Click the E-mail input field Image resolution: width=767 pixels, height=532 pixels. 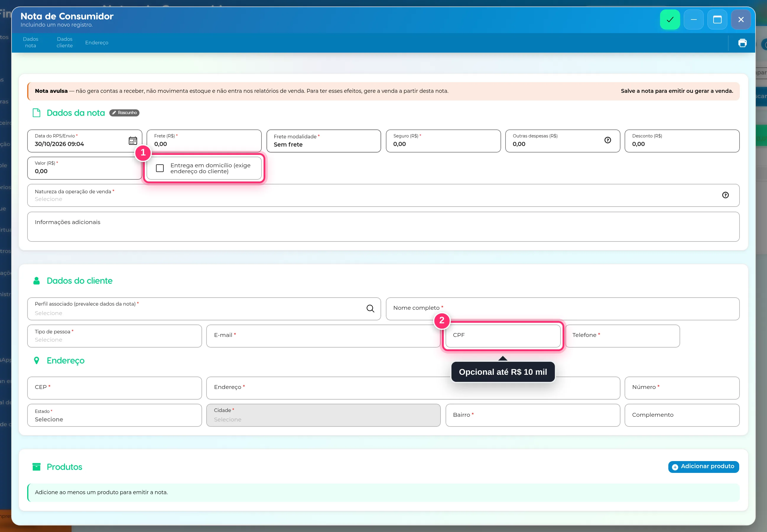[x=323, y=336]
